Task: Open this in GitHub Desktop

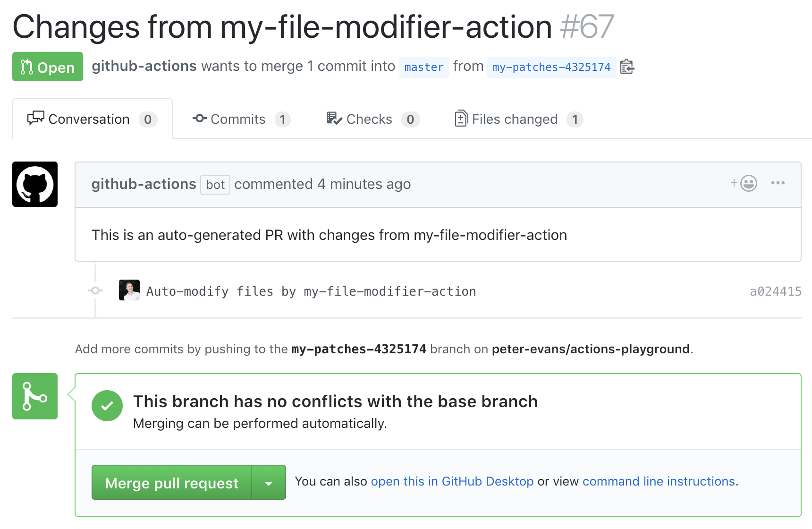Action: [452, 481]
